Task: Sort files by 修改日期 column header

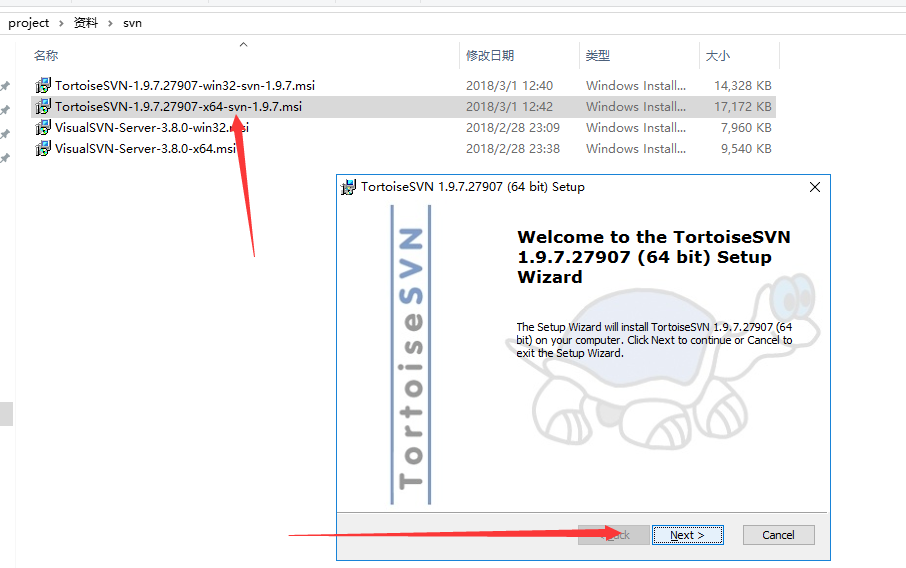Action: (x=490, y=55)
